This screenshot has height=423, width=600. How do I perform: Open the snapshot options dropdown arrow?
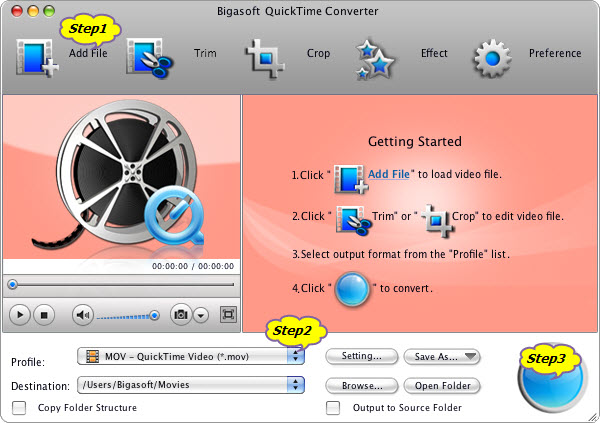point(201,315)
